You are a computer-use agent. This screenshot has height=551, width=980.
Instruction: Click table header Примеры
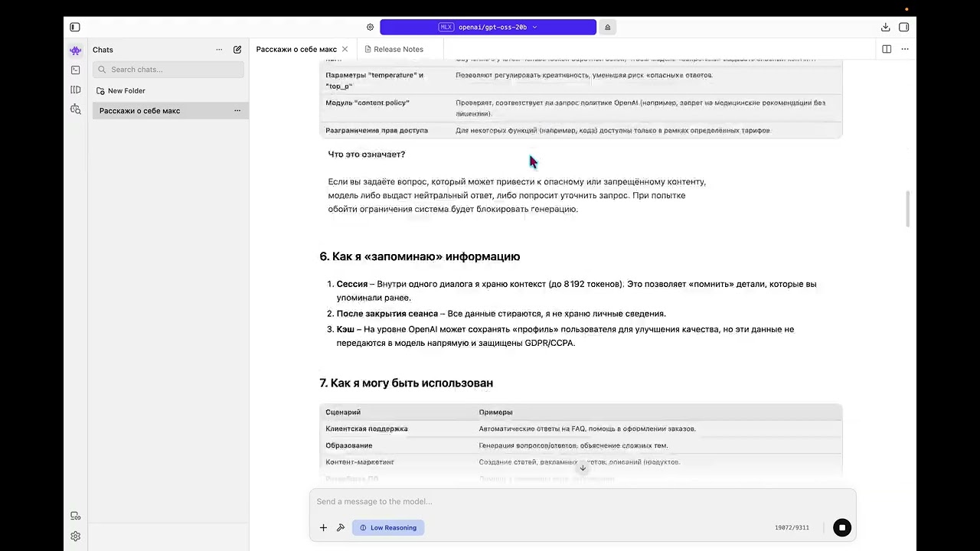(495, 412)
